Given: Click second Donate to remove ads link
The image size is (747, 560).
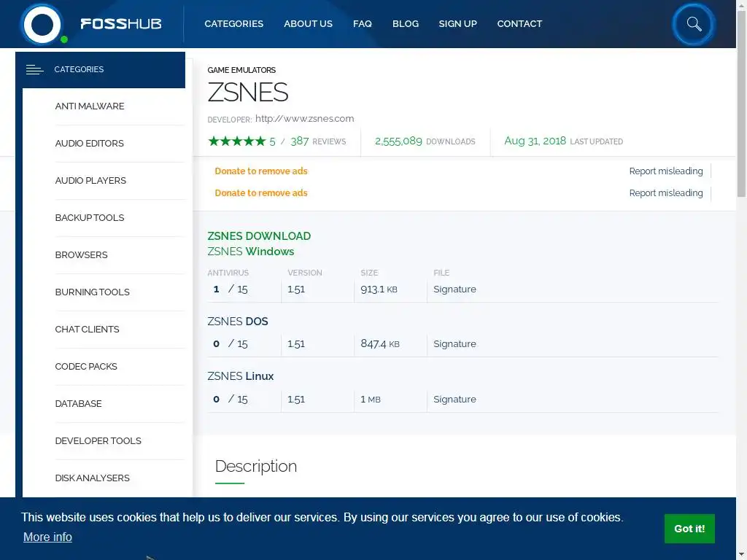Looking at the screenshot, I should pos(261,192).
